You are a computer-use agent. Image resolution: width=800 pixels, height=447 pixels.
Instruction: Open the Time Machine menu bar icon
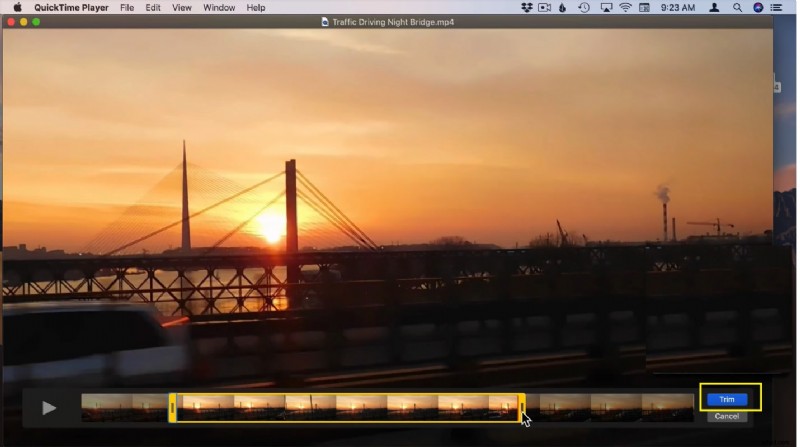(x=583, y=7)
